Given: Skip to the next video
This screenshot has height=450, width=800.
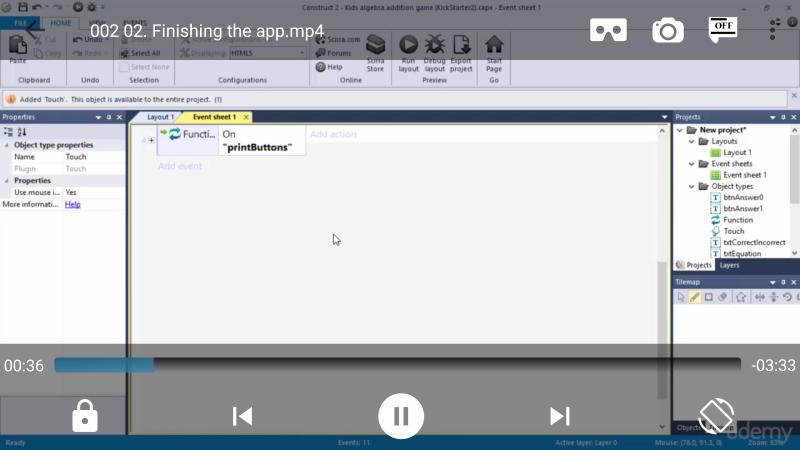Looking at the screenshot, I should (560, 416).
